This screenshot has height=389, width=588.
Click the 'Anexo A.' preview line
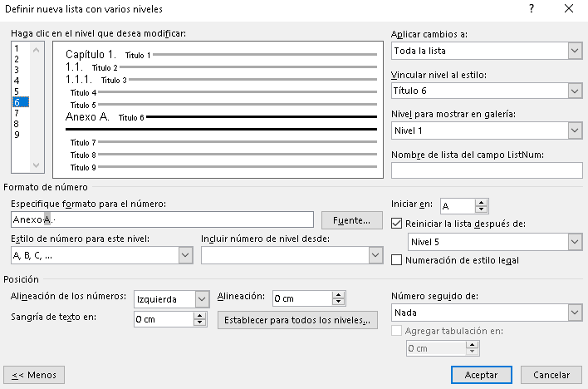(x=221, y=117)
